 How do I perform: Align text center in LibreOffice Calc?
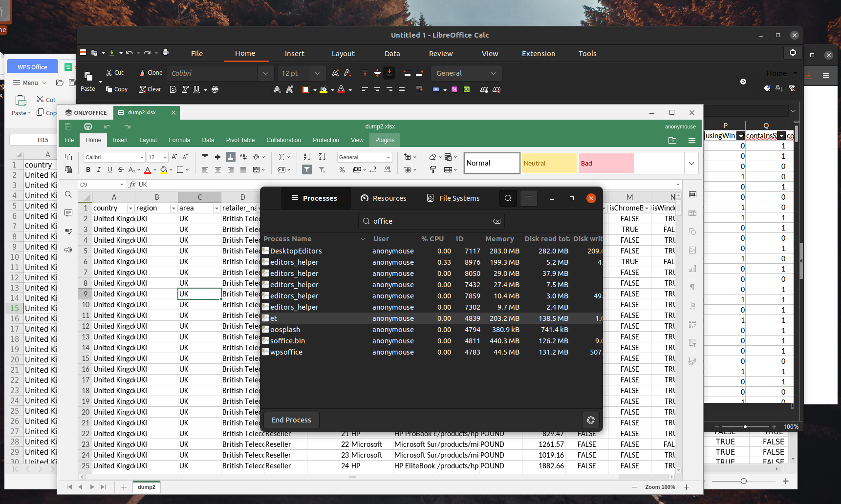pyautogui.click(x=377, y=90)
